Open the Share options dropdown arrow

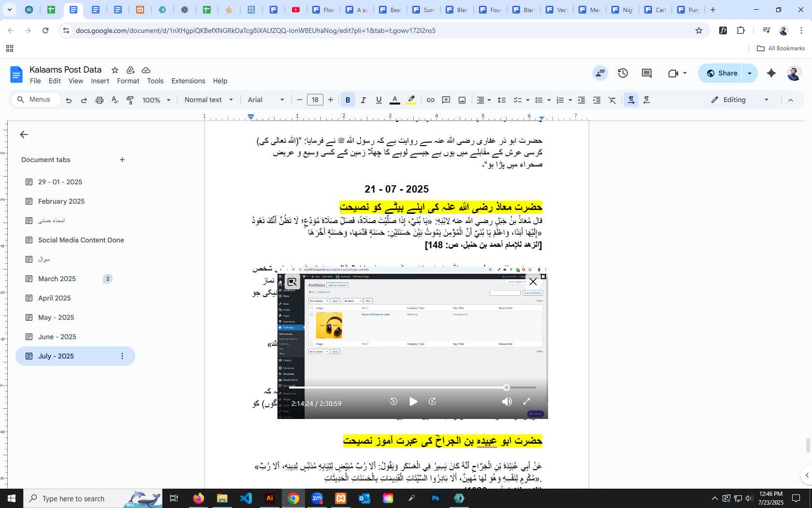pos(750,73)
